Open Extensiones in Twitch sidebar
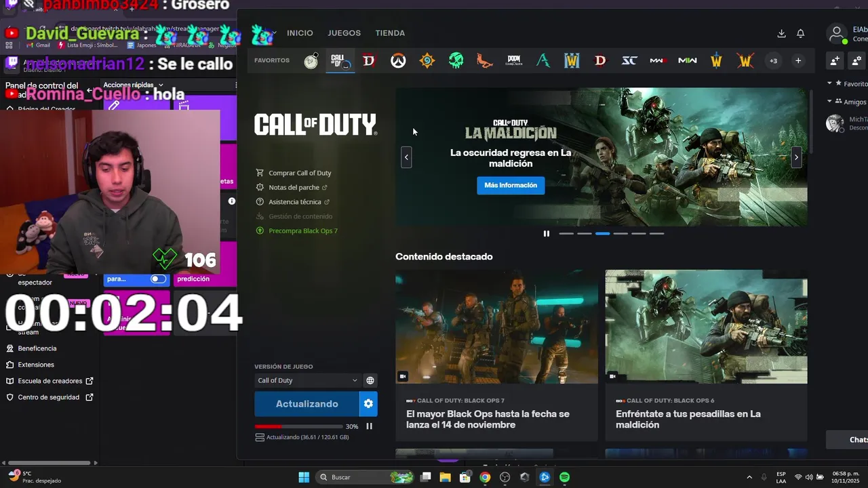The width and height of the screenshot is (868, 488). [x=36, y=365]
